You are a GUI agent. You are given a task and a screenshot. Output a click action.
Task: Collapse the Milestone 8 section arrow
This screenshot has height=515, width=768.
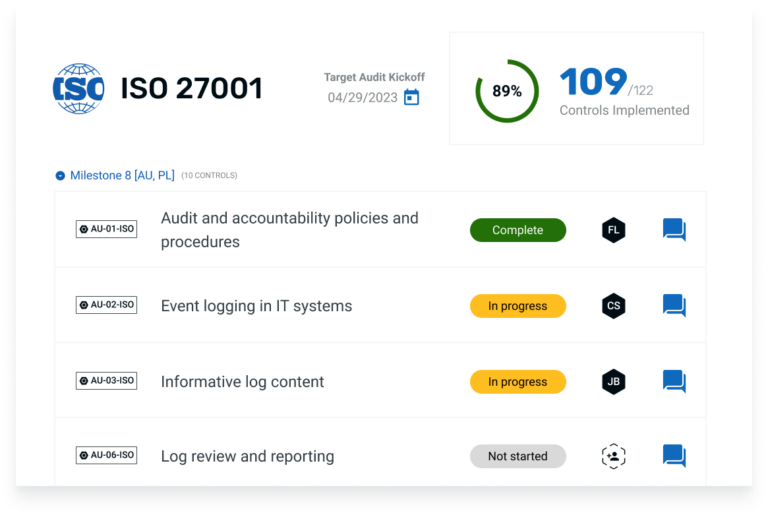tap(60, 175)
